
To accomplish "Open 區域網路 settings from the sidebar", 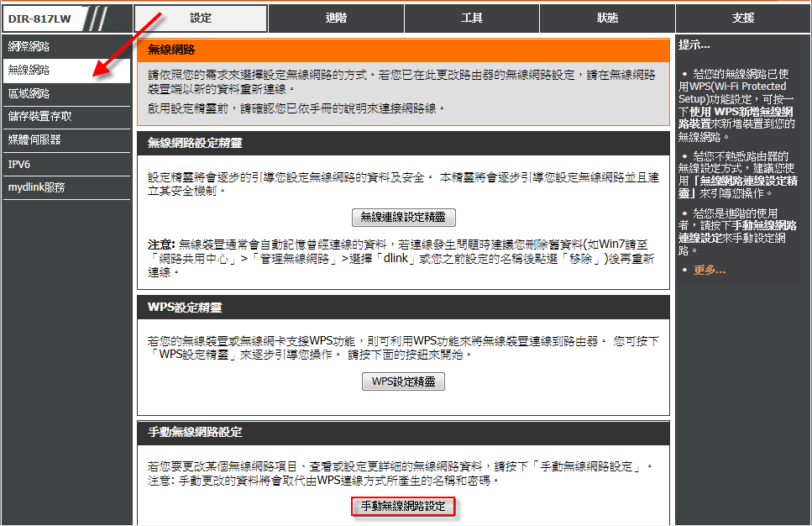I will (x=29, y=93).
